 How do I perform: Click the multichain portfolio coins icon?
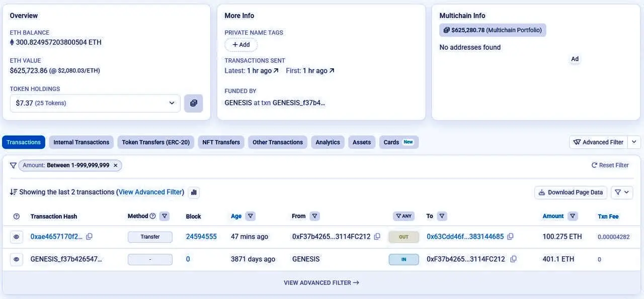pos(446,30)
